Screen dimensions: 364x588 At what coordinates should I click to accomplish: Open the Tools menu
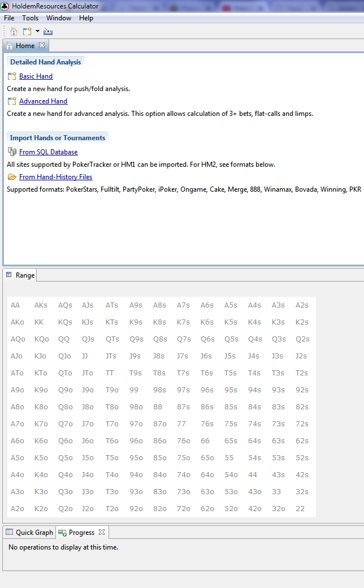click(x=30, y=18)
